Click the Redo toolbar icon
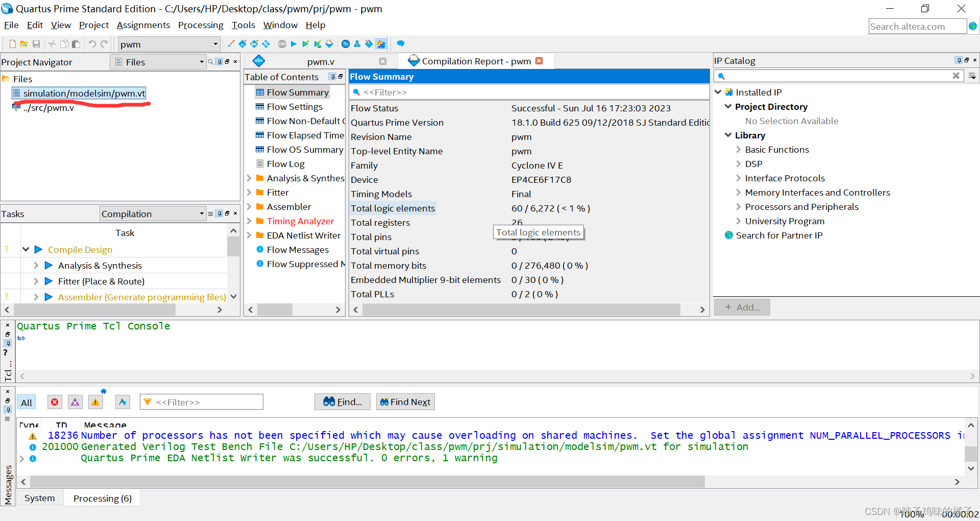The width and height of the screenshot is (980, 521). click(104, 44)
